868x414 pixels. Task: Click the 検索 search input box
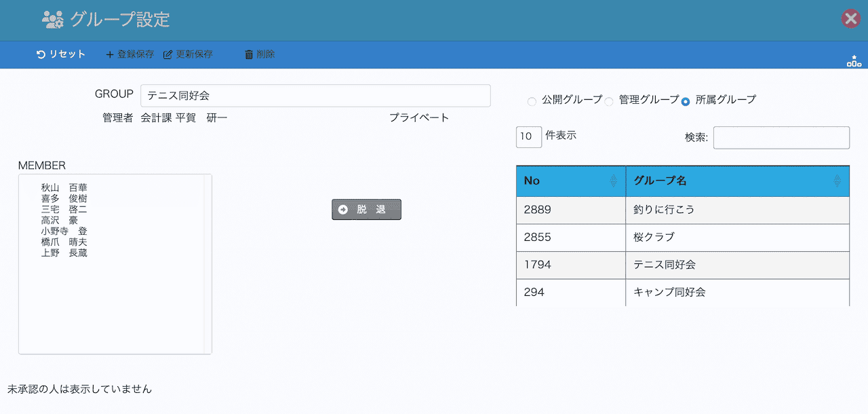click(781, 138)
